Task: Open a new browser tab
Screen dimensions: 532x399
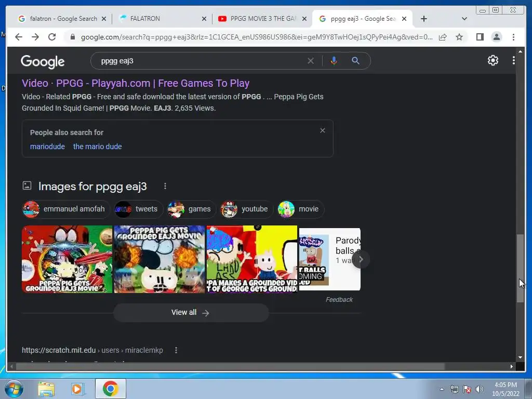Action: pos(424,19)
